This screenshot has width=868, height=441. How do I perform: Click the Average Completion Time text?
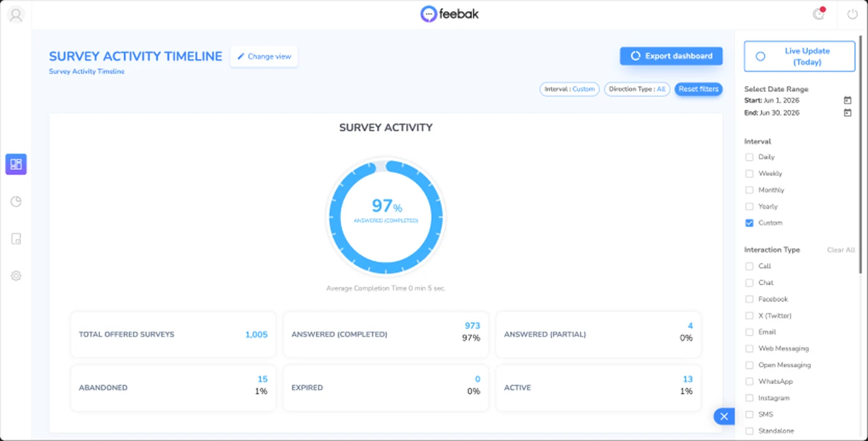pos(386,288)
